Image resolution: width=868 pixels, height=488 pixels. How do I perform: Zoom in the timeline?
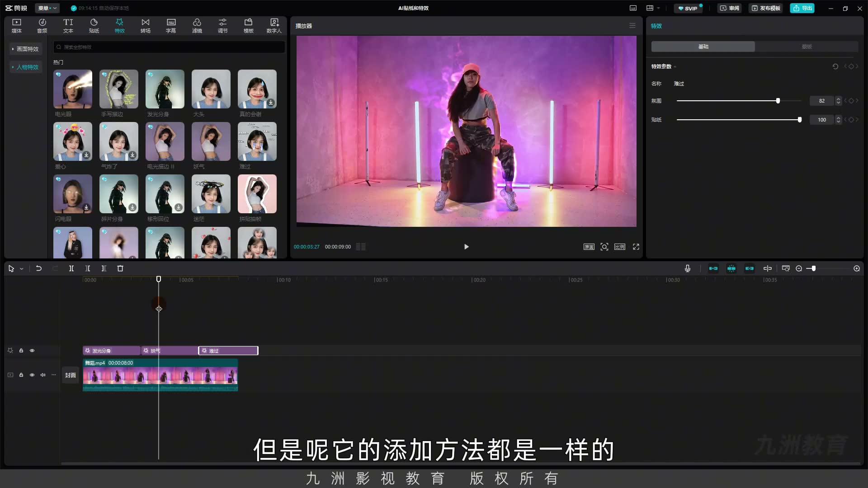pyautogui.click(x=857, y=268)
